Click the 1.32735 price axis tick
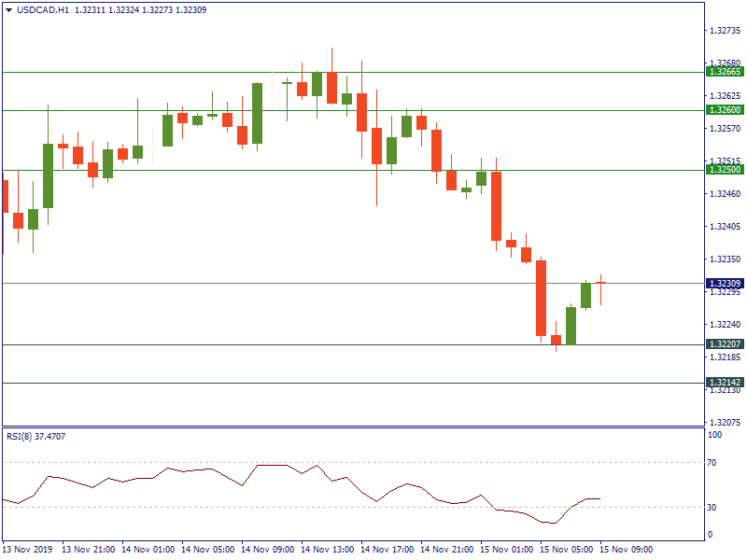Image resolution: width=747 pixels, height=560 pixels. (725, 31)
